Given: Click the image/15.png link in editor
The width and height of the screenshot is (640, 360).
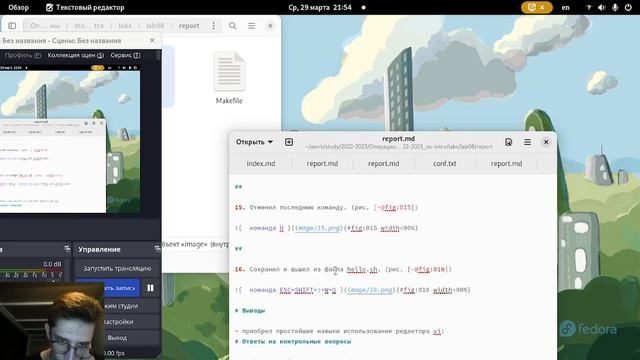Looking at the screenshot, I should coord(317,228).
